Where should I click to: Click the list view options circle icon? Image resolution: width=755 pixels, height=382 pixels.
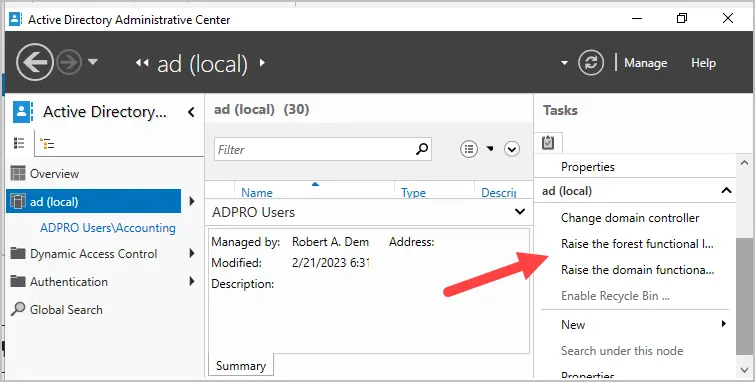click(469, 149)
